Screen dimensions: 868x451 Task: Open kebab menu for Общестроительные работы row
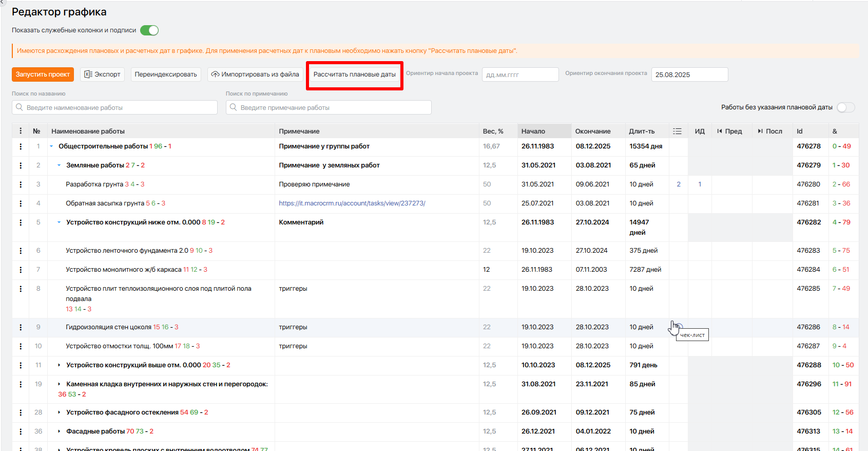pos(21,146)
